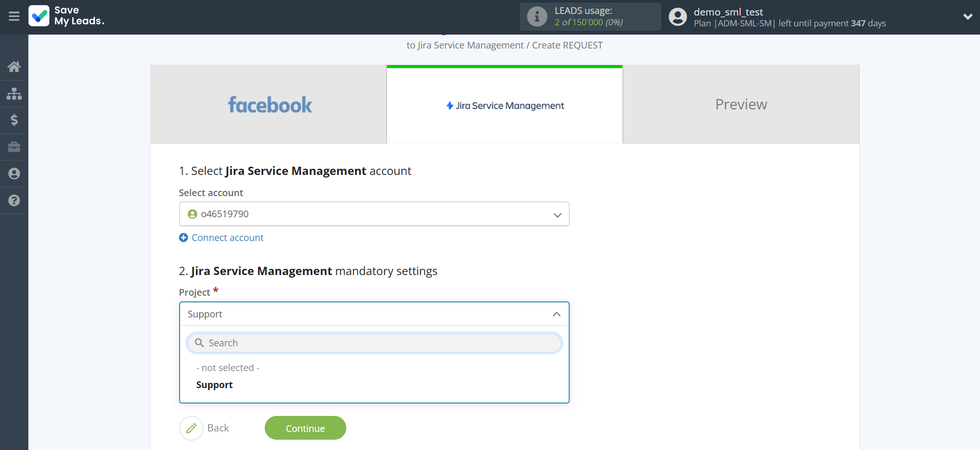The height and width of the screenshot is (450, 980).
Task: Open the connections sitemap icon
Action: coord(14,93)
